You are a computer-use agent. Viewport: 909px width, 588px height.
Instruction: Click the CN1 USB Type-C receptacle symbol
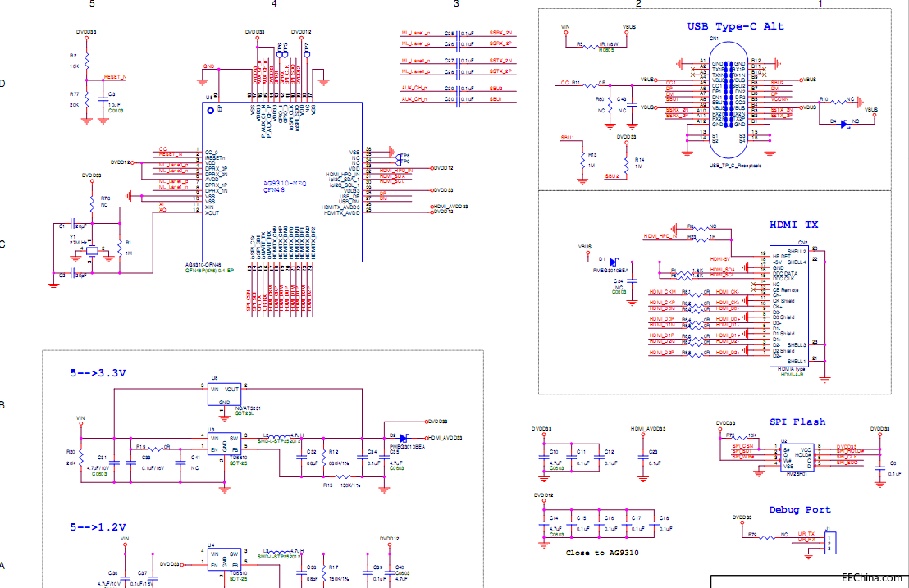coord(729,100)
